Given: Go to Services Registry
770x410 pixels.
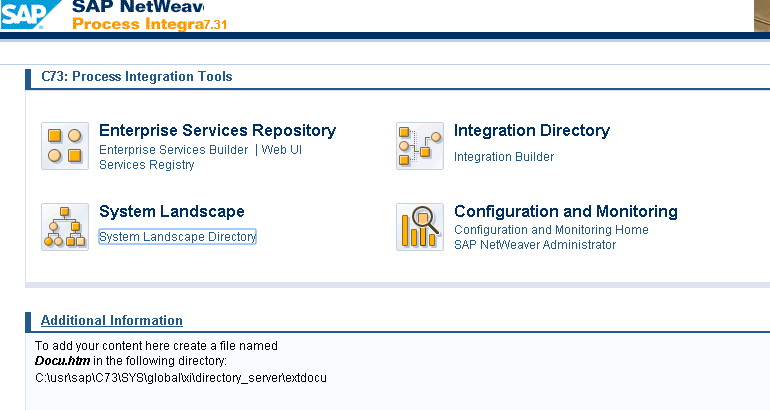Looking at the screenshot, I should pos(146,165).
